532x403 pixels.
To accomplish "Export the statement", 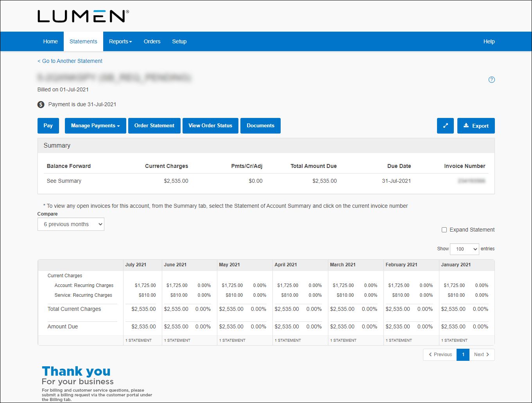I will [476, 126].
